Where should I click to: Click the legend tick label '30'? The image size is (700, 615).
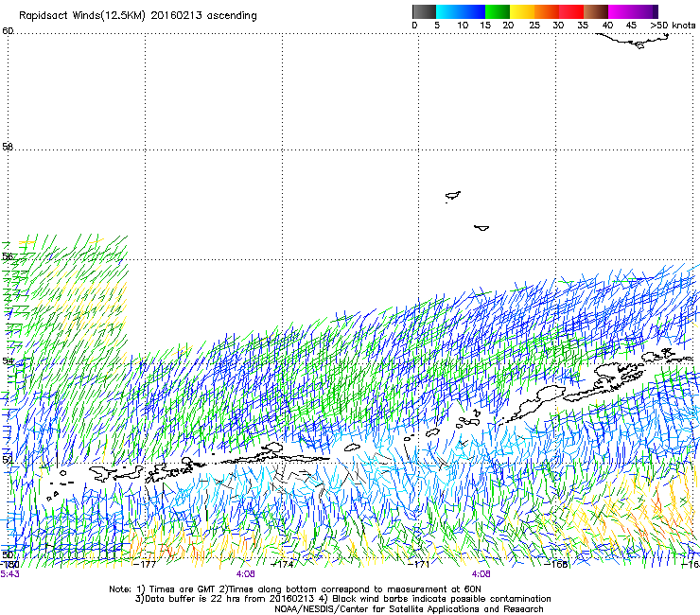coord(558,25)
